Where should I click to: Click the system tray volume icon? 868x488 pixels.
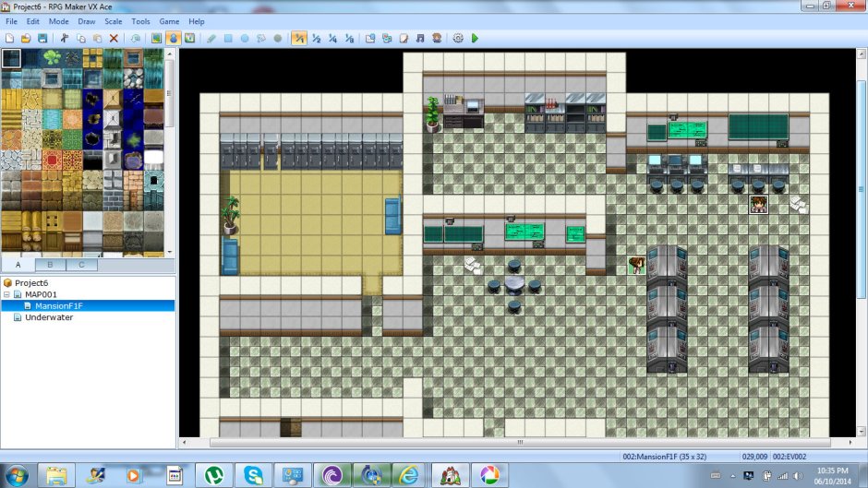tap(798, 476)
